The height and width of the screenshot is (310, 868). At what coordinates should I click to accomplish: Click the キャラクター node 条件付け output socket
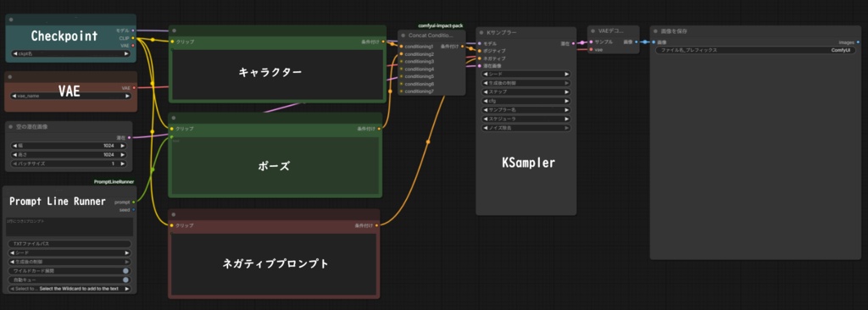(383, 42)
